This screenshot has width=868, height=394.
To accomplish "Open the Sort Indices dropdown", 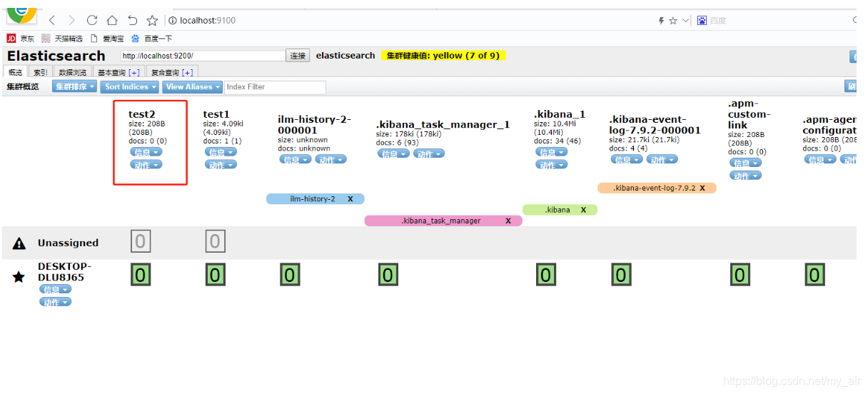I will tap(130, 87).
